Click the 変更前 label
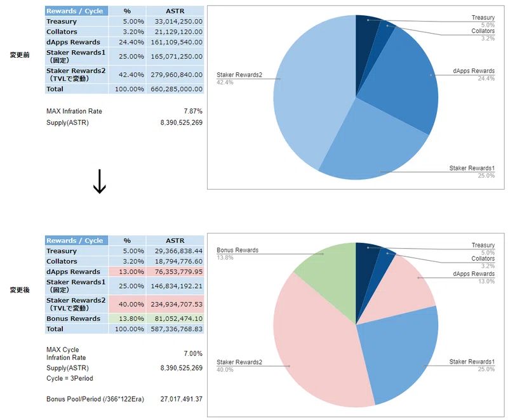This screenshot has height=420, width=508. coord(20,55)
